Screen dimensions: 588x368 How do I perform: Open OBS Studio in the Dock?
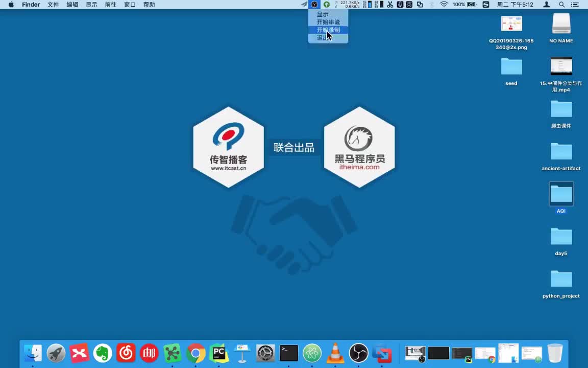click(358, 353)
